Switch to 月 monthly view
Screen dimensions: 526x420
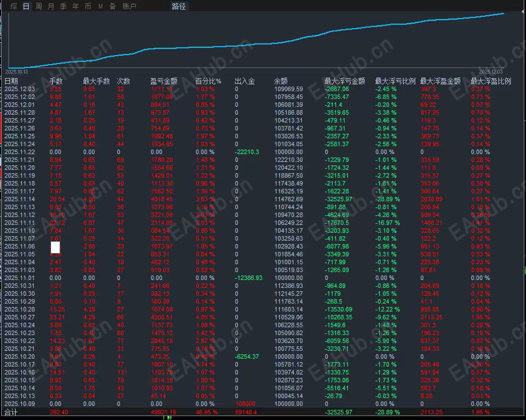[51, 6]
